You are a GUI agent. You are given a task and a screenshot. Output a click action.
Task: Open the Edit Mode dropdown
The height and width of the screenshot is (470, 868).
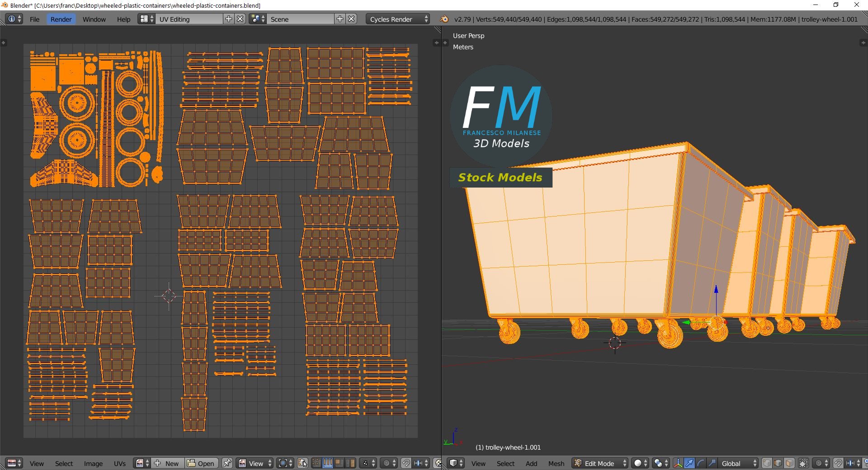coord(600,463)
